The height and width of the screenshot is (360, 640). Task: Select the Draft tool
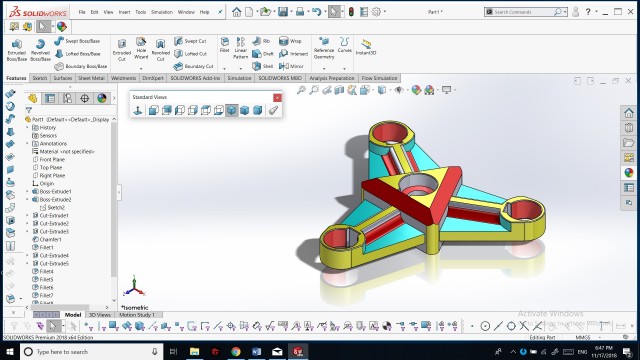point(262,53)
